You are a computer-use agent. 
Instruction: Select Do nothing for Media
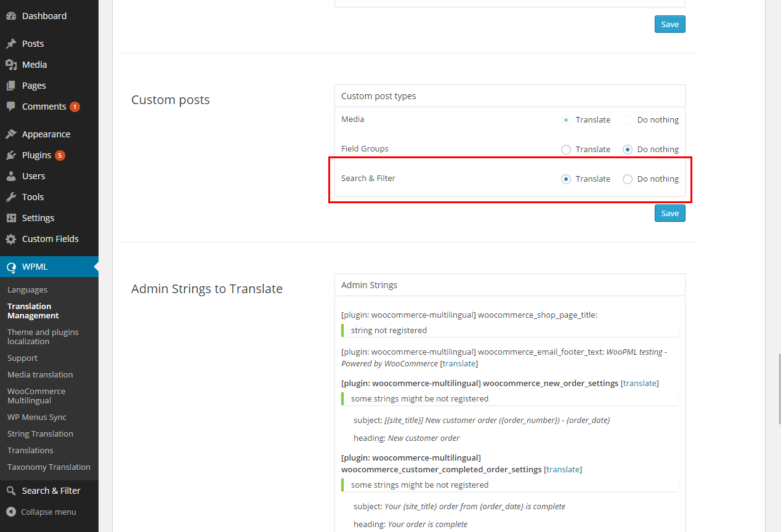point(628,120)
